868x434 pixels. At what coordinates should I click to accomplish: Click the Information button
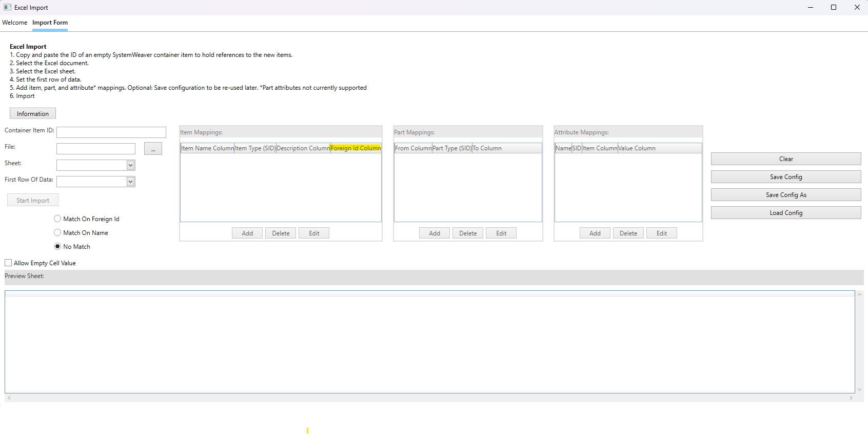tap(33, 113)
